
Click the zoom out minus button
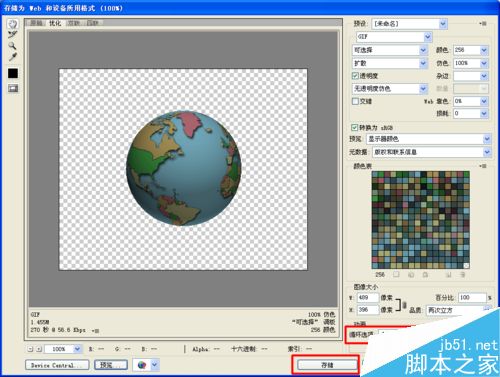tap(30, 349)
